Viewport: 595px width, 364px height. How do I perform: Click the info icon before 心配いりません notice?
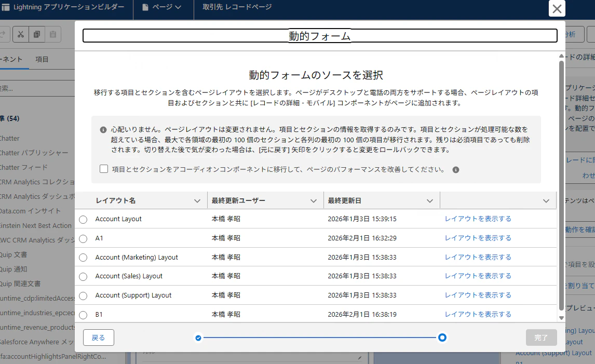103,130
